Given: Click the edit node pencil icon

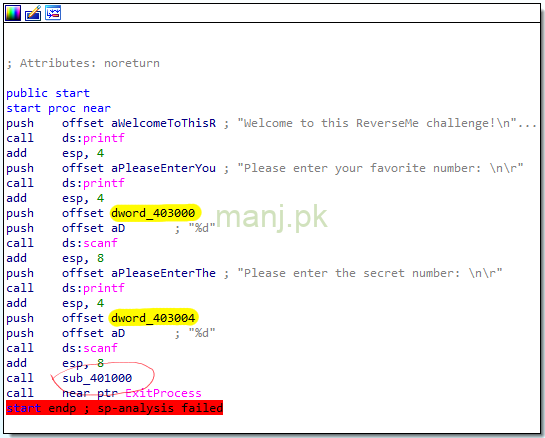Looking at the screenshot, I should click(x=33, y=13).
